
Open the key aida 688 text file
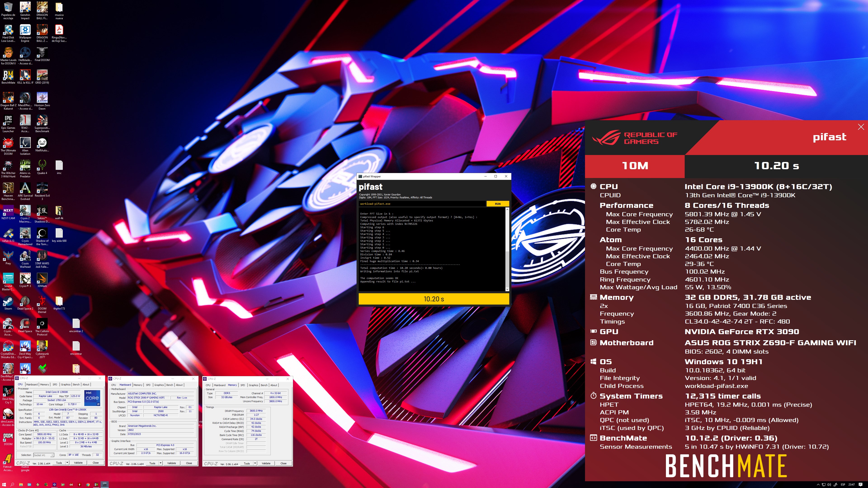pos(59,235)
